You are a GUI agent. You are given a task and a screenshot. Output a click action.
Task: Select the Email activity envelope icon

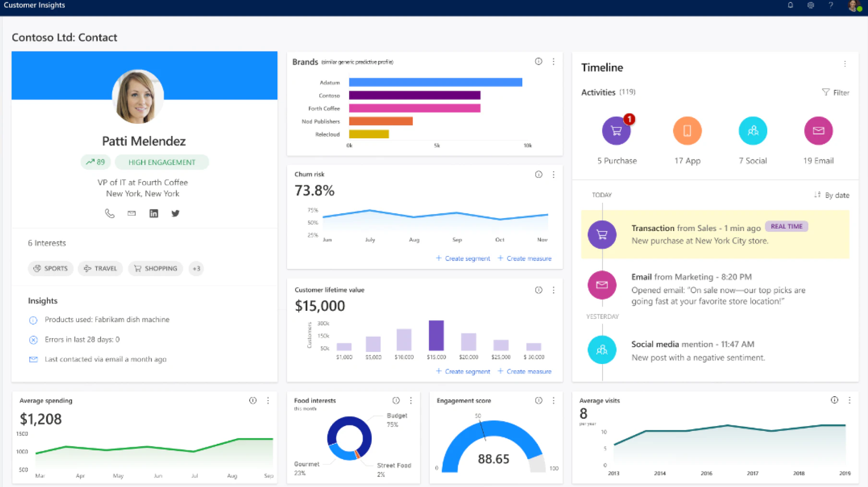[x=818, y=131]
